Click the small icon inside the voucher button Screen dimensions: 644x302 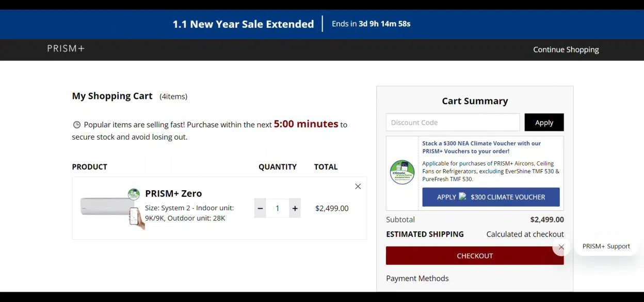pyautogui.click(x=462, y=196)
